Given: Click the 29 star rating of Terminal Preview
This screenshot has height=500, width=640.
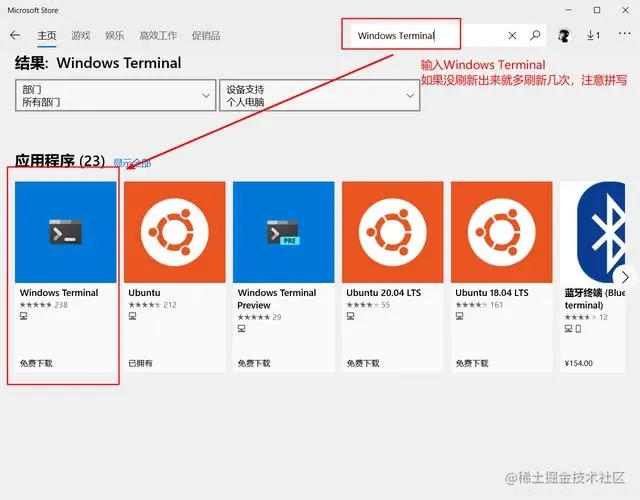Looking at the screenshot, I should tap(259, 317).
